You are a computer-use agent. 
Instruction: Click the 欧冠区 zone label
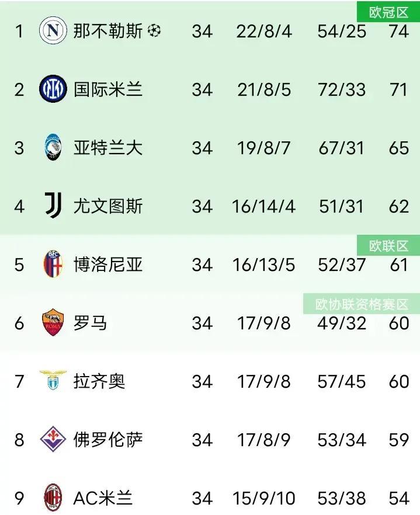[x=388, y=13]
